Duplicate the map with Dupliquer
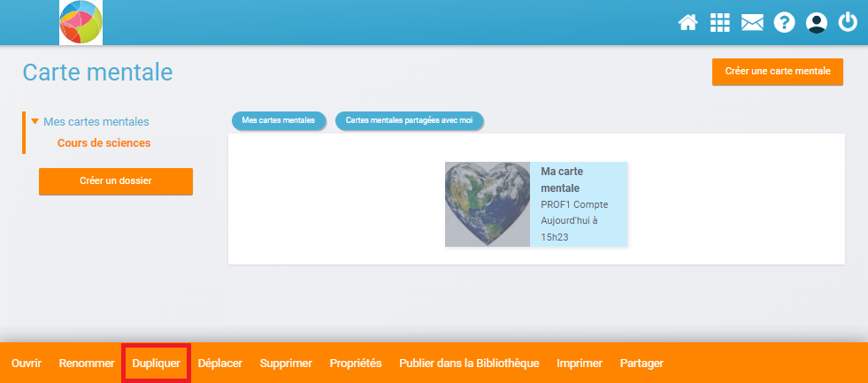This screenshot has width=868, height=383. tap(156, 364)
